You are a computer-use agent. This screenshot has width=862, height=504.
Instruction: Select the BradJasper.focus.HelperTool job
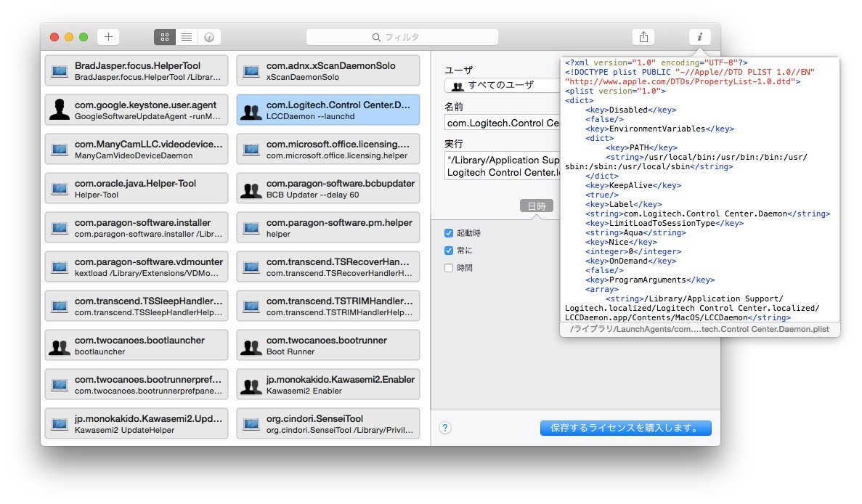tap(137, 71)
